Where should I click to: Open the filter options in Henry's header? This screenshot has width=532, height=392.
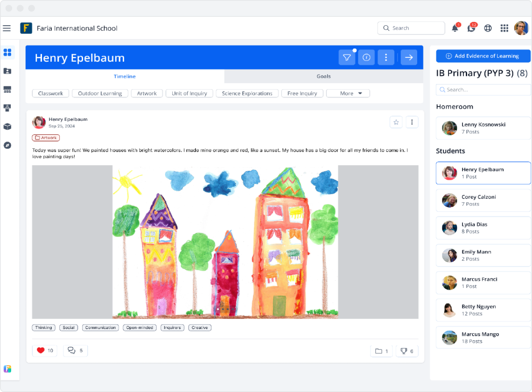tap(347, 57)
